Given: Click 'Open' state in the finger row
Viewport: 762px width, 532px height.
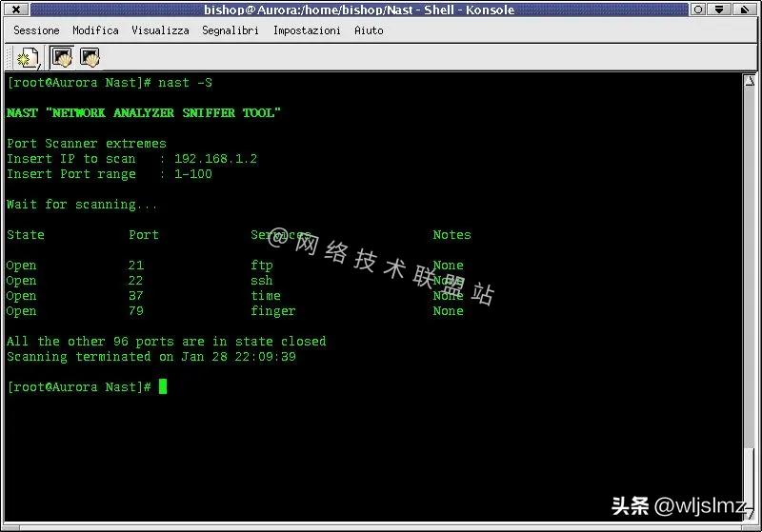Looking at the screenshot, I should click(21, 311).
